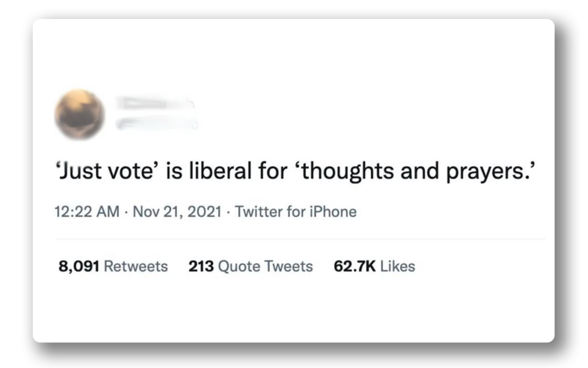Click the 8,091 retweet count number
The height and width of the screenshot is (368, 588).
tap(79, 266)
